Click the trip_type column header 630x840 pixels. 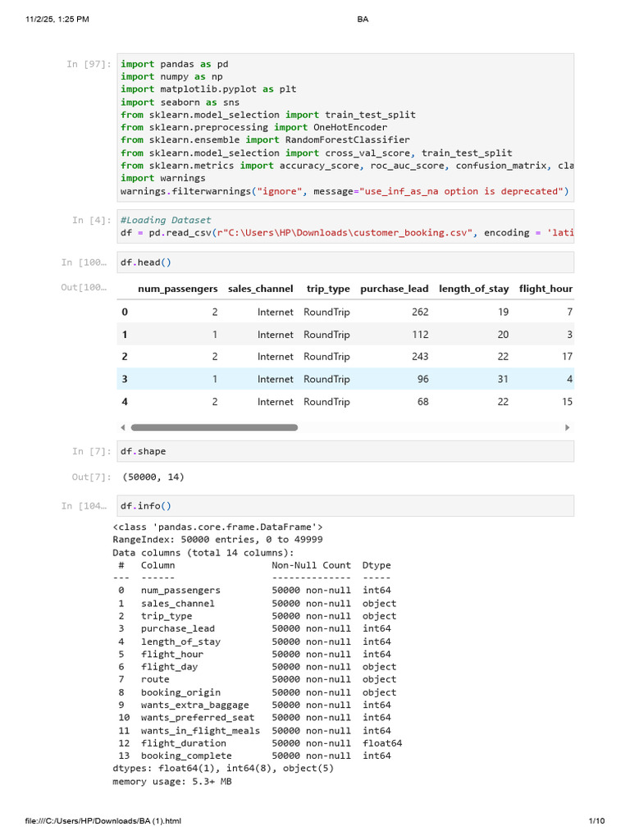pyautogui.click(x=328, y=289)
